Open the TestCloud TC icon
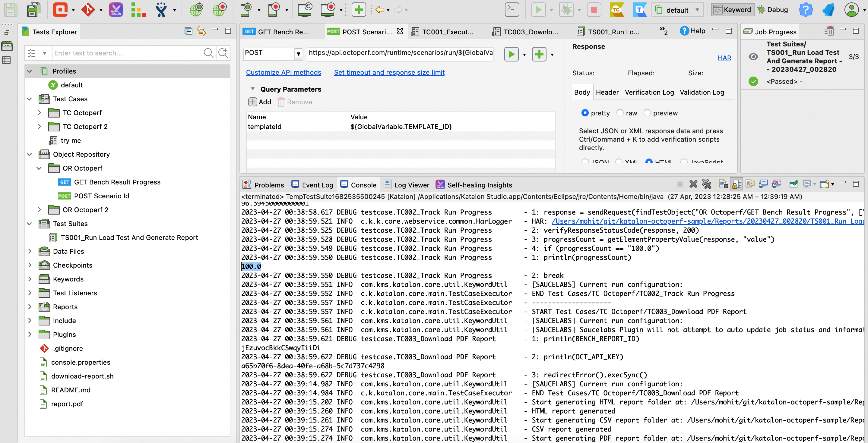Image resolution: width=868 pixels, height=443 pixels. (616, 9)
